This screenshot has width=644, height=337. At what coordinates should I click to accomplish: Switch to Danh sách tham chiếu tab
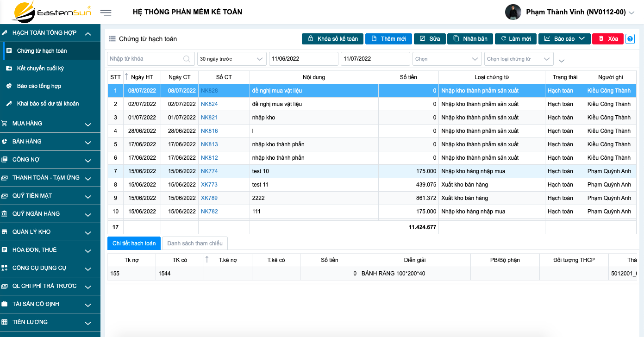click(194, 243)
